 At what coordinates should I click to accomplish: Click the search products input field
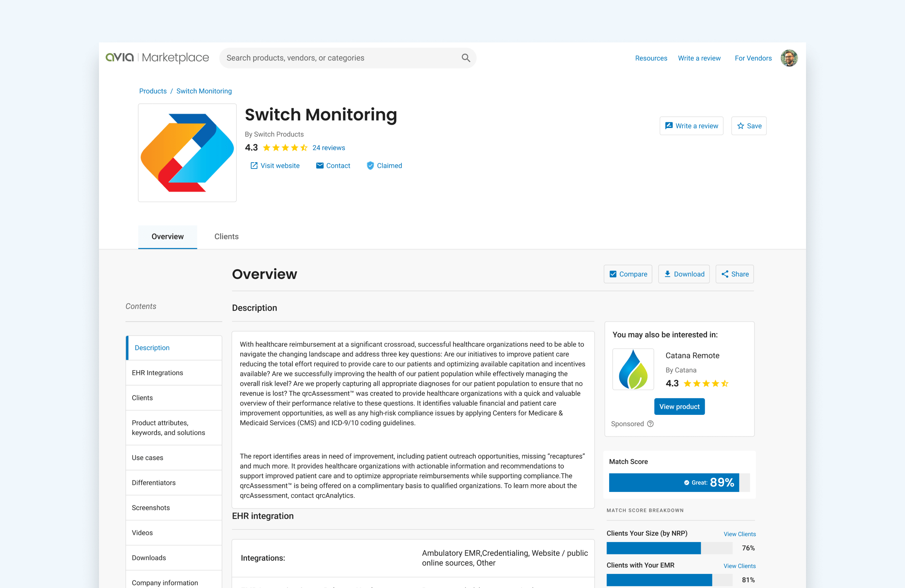point(338,58)
